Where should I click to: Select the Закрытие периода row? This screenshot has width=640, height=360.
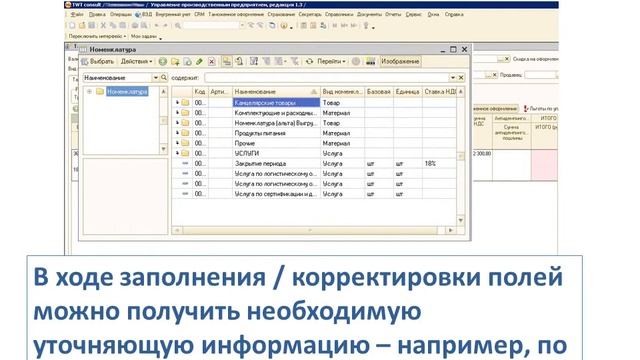(x=314, y=163)
